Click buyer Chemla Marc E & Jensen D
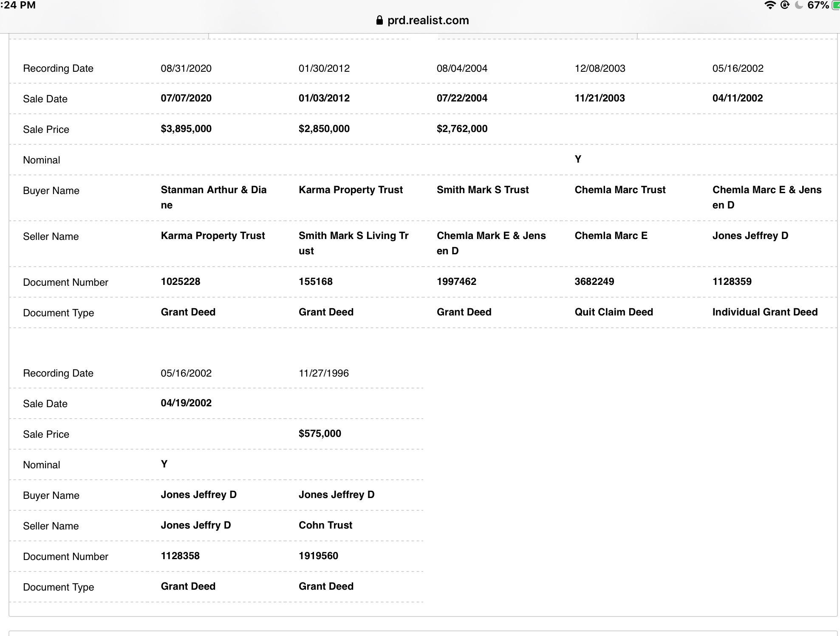This screenshot has height=636, width=840. pos(767,197)
